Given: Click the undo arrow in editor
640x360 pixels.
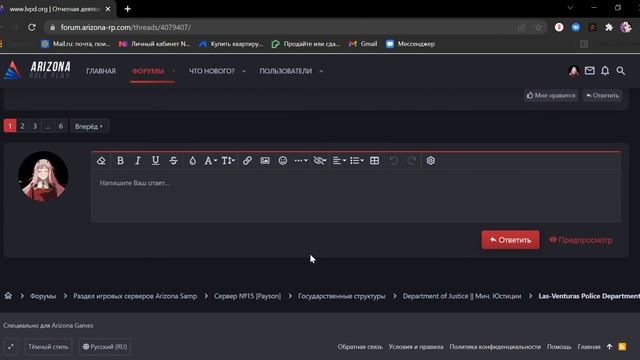Looking at the screenshot, I should click(x=393, y=161).
